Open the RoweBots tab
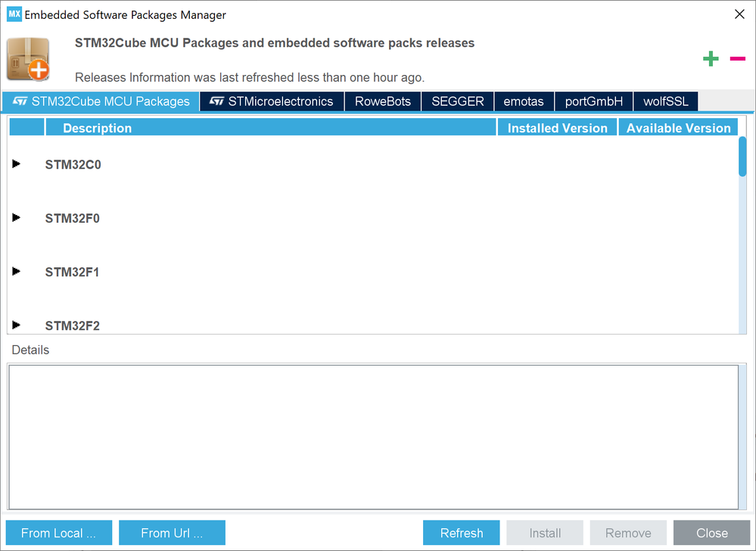Viewport: 756px width, 551px height. (x=383, y=101)
